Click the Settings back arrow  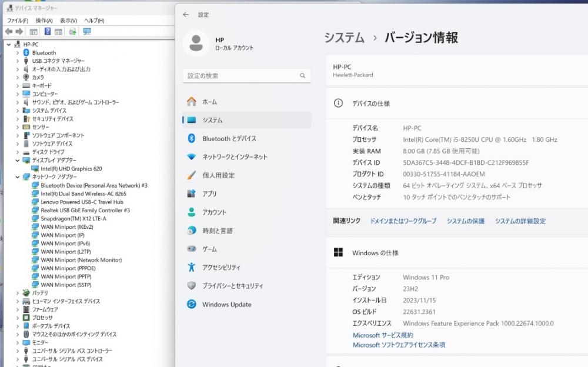(x=186, y=15)
